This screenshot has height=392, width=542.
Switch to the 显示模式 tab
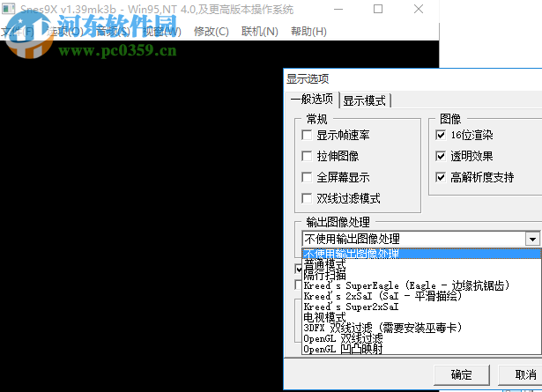tap(364, 100)
